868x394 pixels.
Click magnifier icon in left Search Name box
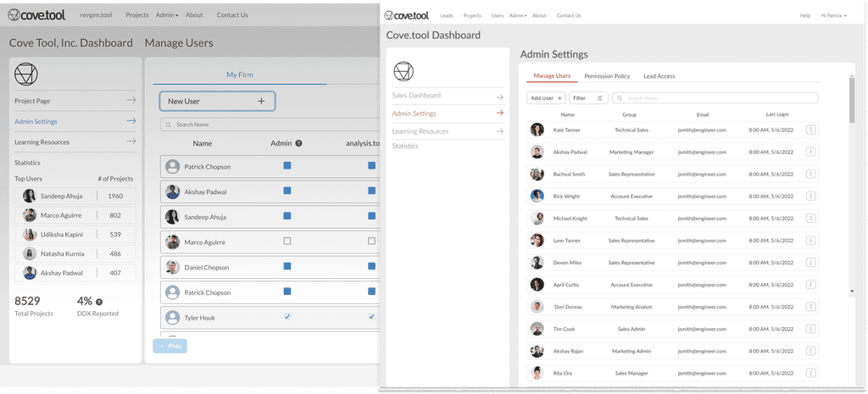tap(169, 125)
